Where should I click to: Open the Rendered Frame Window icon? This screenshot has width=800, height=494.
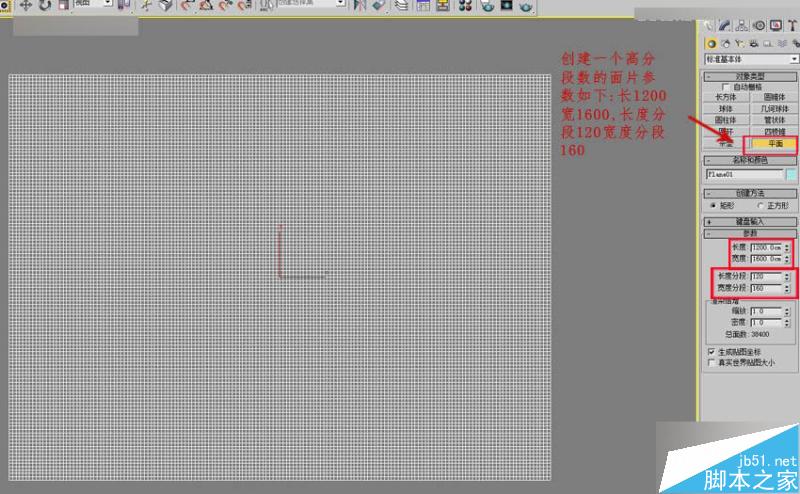click(x=507, y=6)
